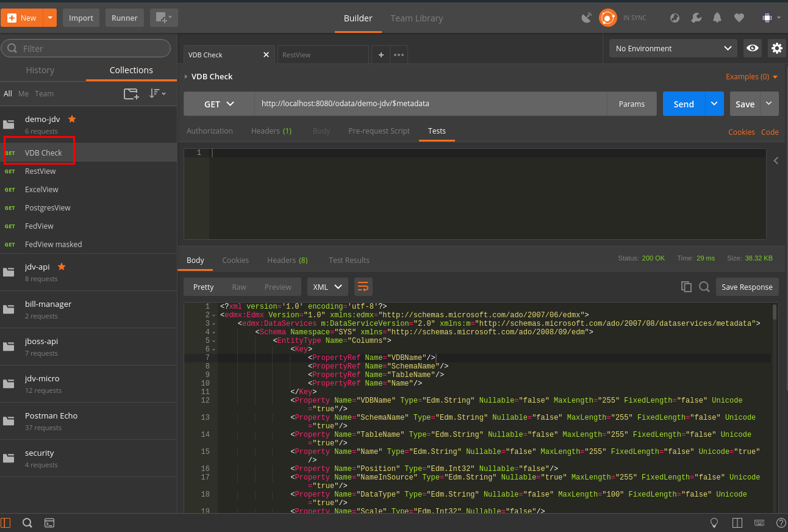The width and height of the screenshot is (788, 532).
Task: Switch to the Team Library tab
Action: 417,18
